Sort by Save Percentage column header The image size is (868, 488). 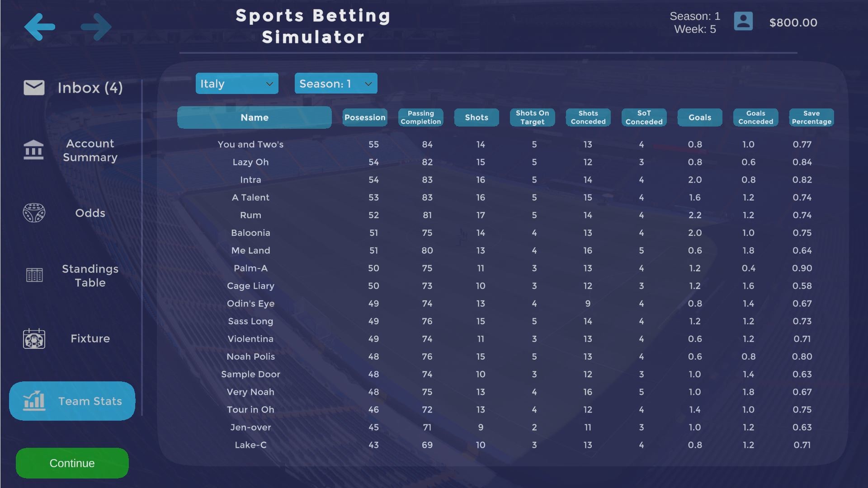[x=811, y=117]
